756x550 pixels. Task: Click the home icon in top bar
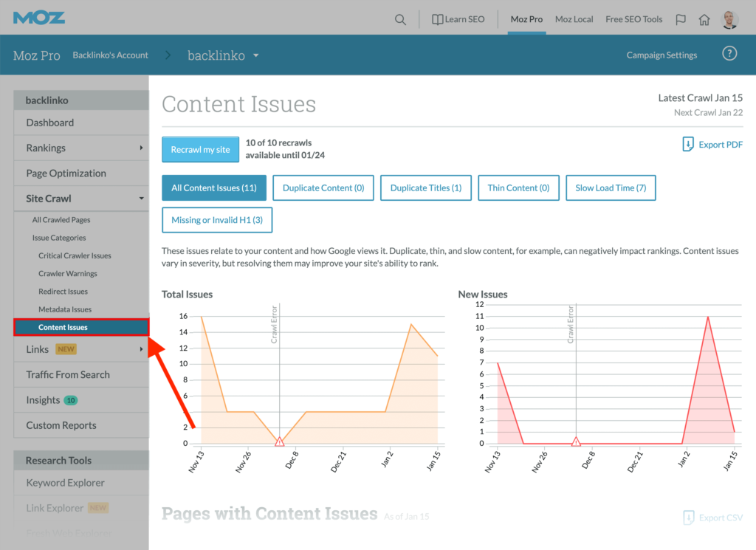tap(704, 19)
